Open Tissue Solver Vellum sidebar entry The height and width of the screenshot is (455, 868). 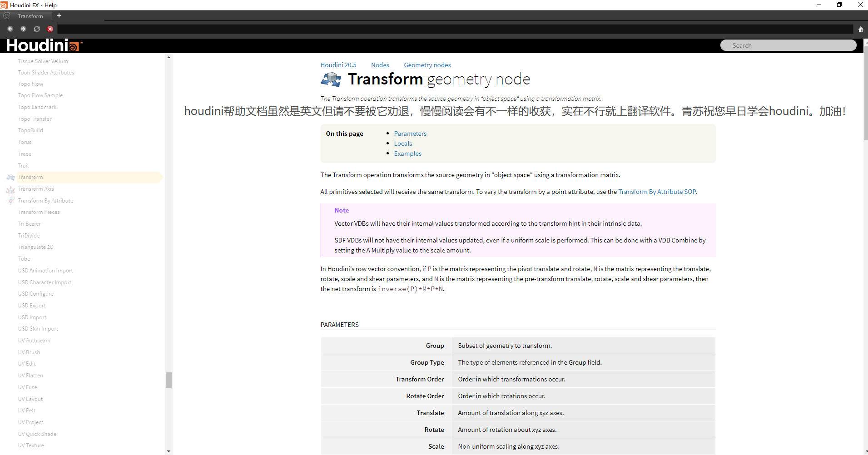43,61
